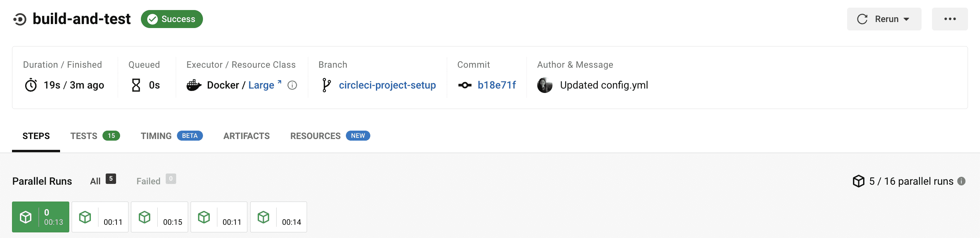The width and height of the screenshot is (980, 238).
Task: Filter parallel runs by Failed
Action: coord(156,180)
